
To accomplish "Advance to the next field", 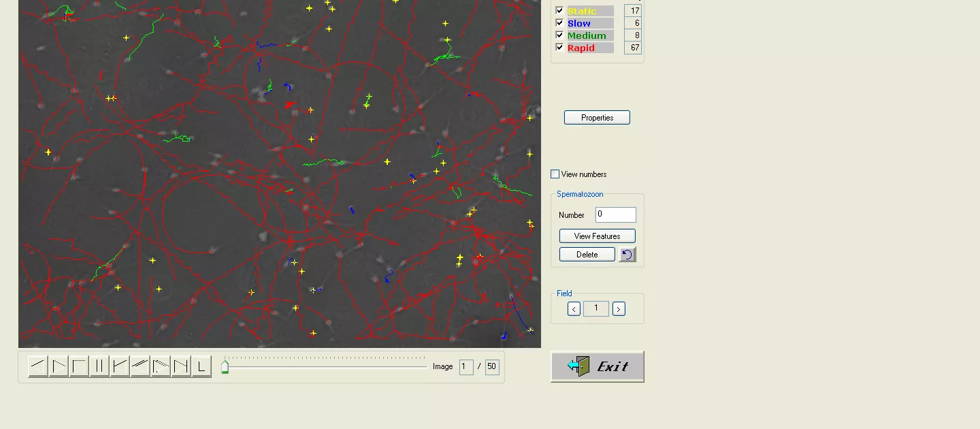I will (x=618, y=309).
